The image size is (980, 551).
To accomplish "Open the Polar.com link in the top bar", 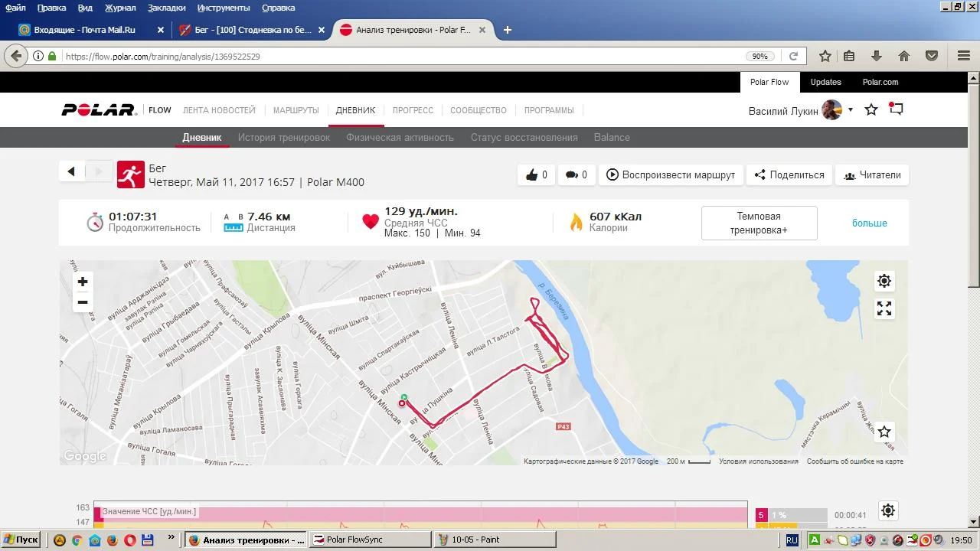I will (880, 82).
